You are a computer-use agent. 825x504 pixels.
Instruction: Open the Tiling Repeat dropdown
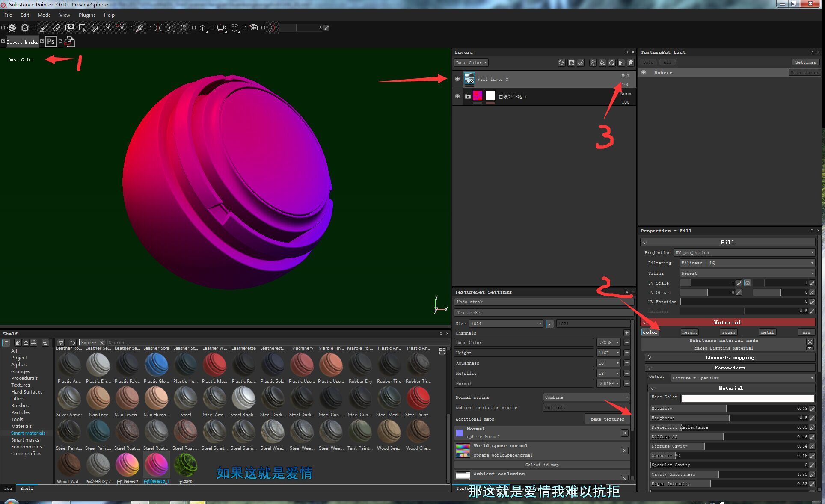[747, 273]
